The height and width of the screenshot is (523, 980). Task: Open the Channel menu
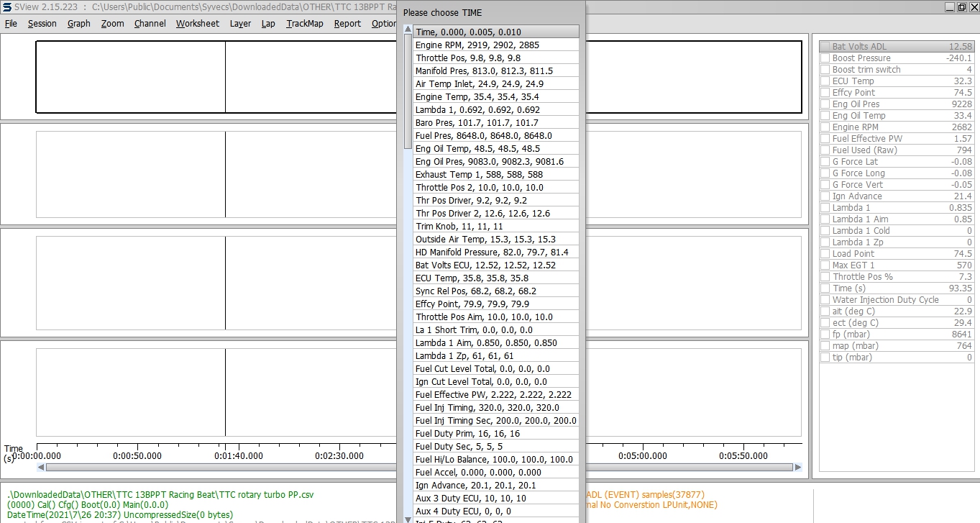pos(150,23)
